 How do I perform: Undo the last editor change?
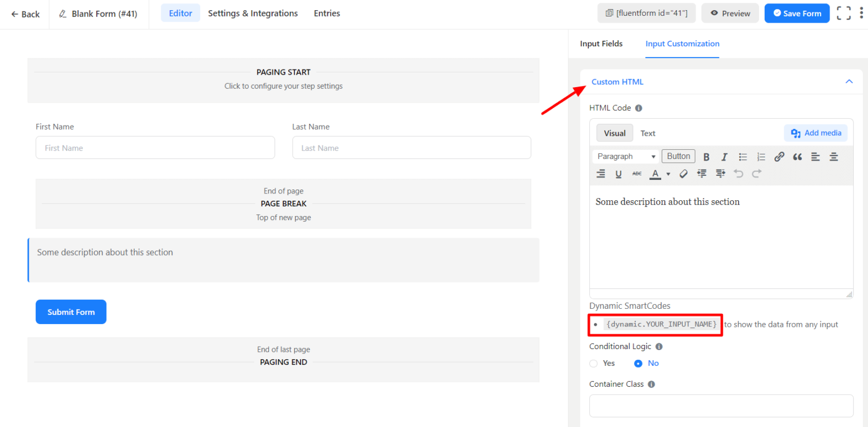point(739,174)
